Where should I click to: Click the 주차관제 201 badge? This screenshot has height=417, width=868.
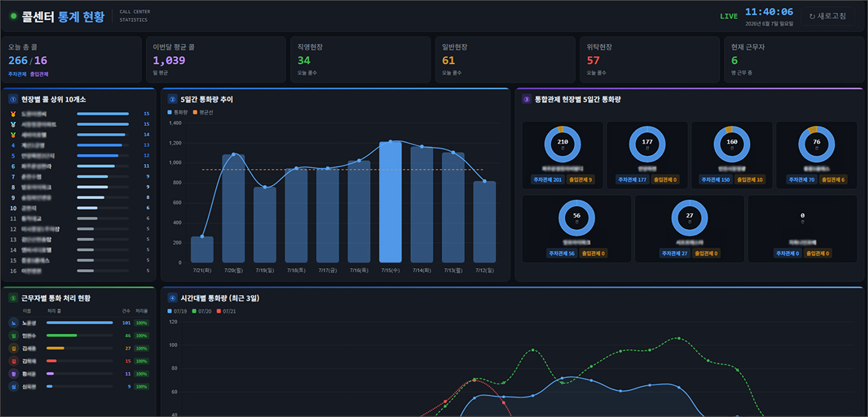pyautogui.click(x=547, y=180)
